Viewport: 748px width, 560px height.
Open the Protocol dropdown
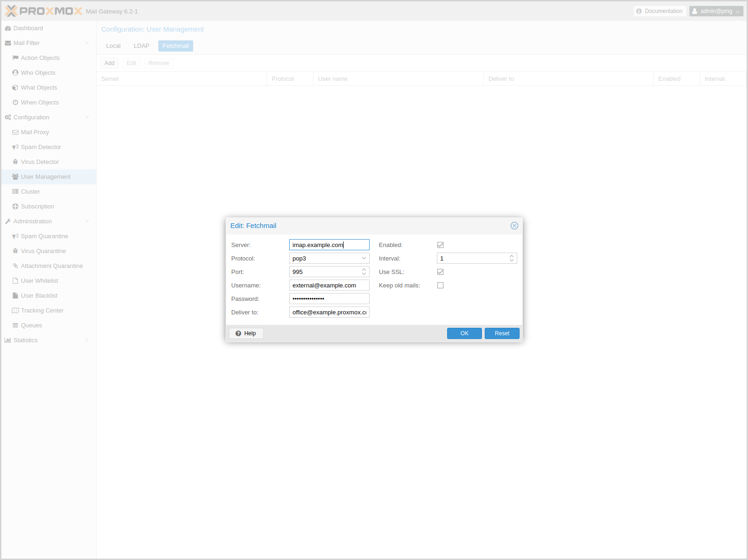tap(364, 259)
